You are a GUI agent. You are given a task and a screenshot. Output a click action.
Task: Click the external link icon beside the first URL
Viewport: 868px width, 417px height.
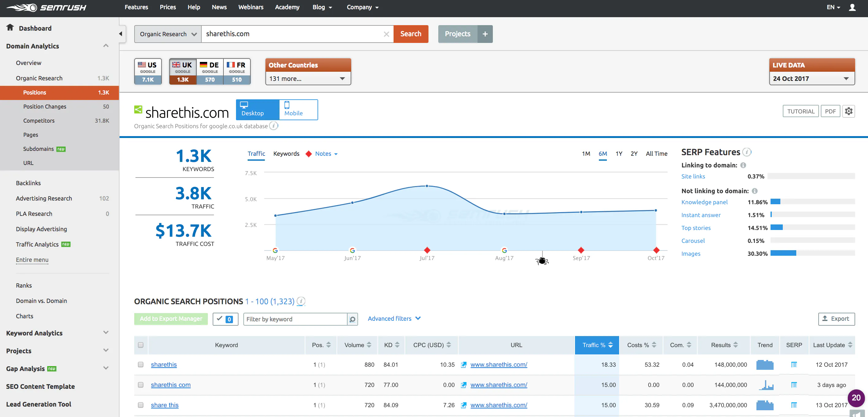(x=464, y=364)
